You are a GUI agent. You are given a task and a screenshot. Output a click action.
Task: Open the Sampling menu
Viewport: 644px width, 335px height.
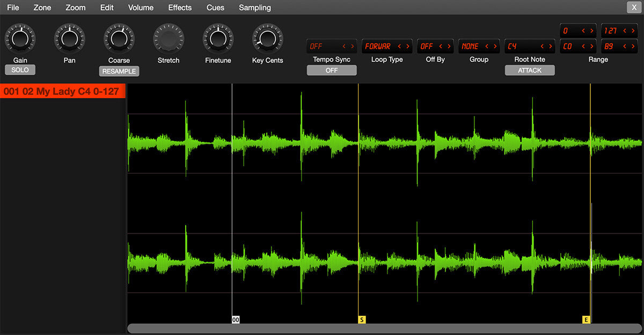pos(255,8)
